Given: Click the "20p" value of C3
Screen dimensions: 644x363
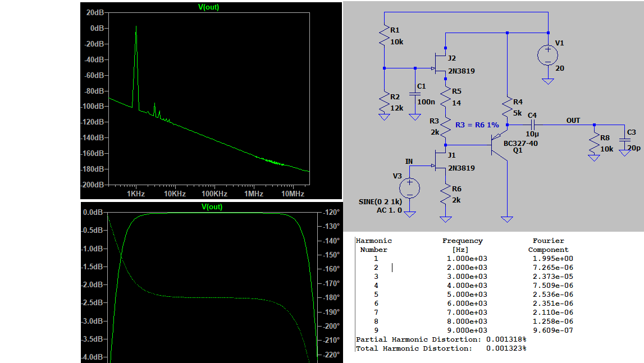Looking at the screenshot, I should coord(634,148).
